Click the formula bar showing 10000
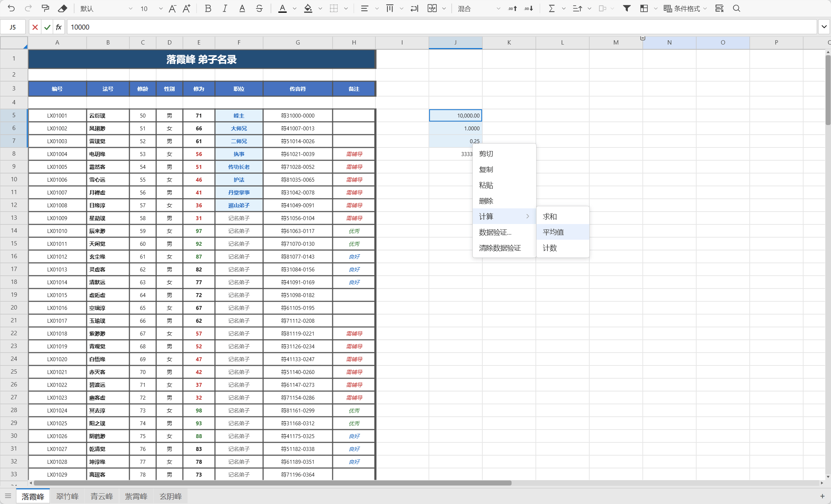 coord(442,27)
